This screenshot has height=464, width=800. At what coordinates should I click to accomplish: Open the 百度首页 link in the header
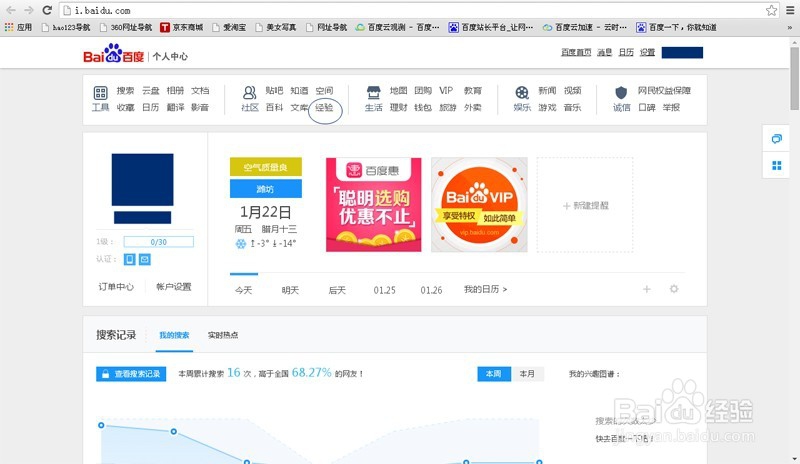coord(576,52)
